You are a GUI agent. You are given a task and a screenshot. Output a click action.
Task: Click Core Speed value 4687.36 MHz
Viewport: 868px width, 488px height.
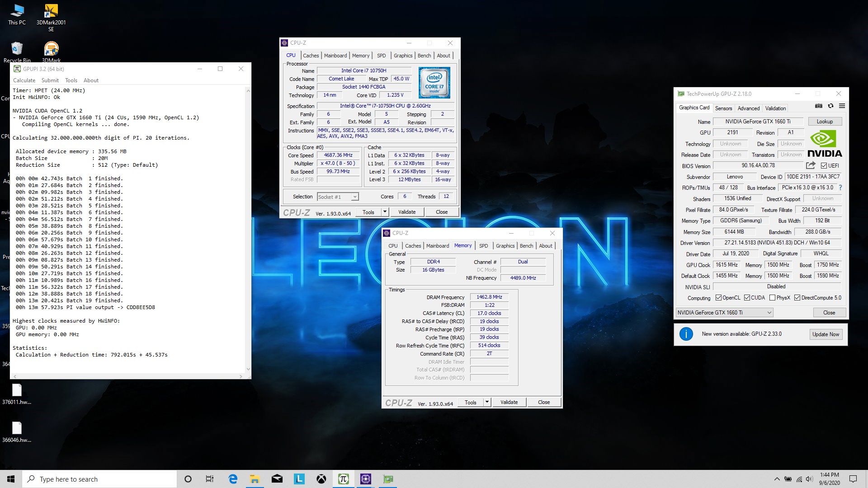[338, 155]
